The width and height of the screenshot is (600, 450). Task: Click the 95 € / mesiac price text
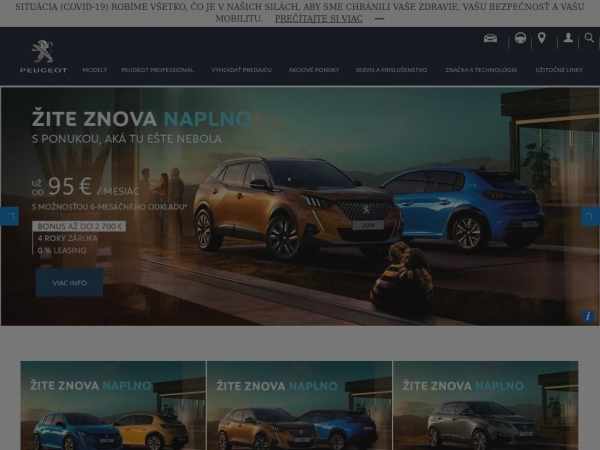(86, 187)
